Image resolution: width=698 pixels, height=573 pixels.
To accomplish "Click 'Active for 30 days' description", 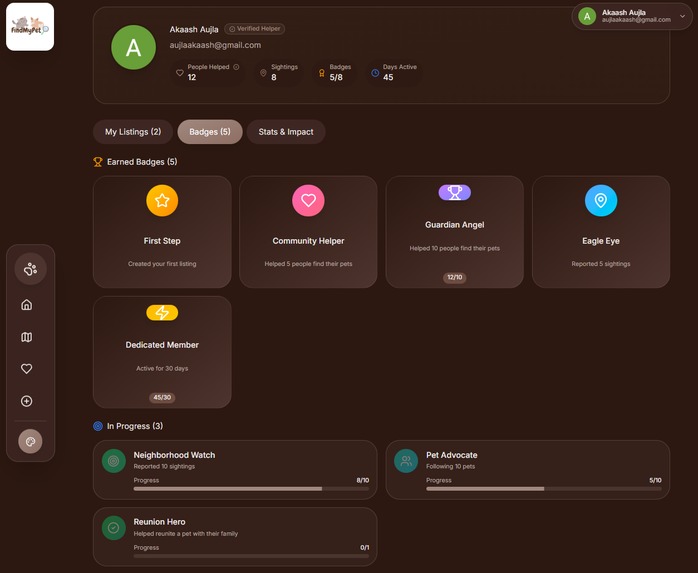I will [x=162, y=369].
